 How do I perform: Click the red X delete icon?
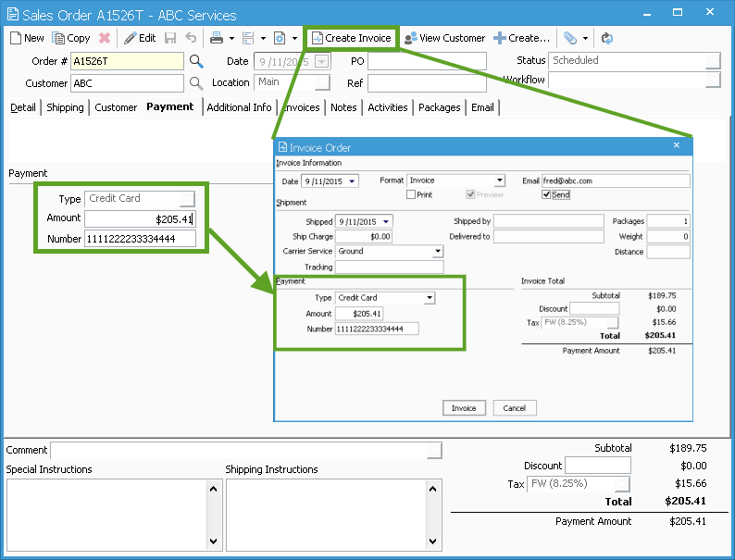point(105,38)
